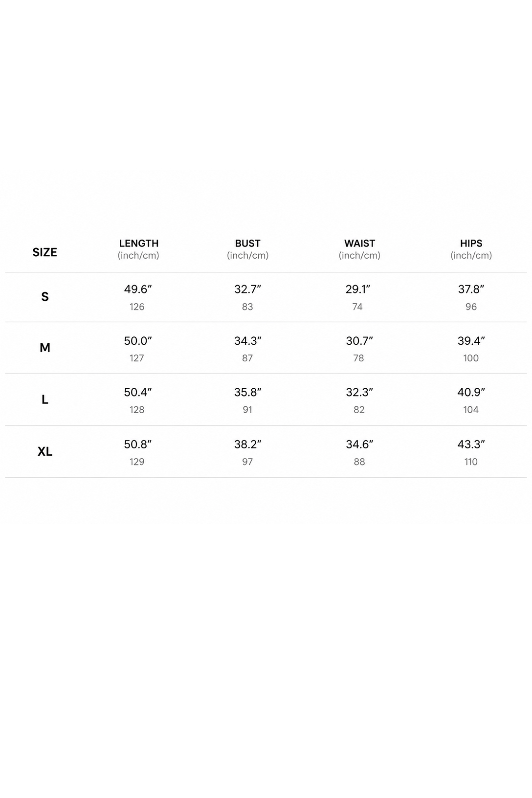Screen dimensions: 532x798
Task: Select the LENGTH column header
Action: 138,249
